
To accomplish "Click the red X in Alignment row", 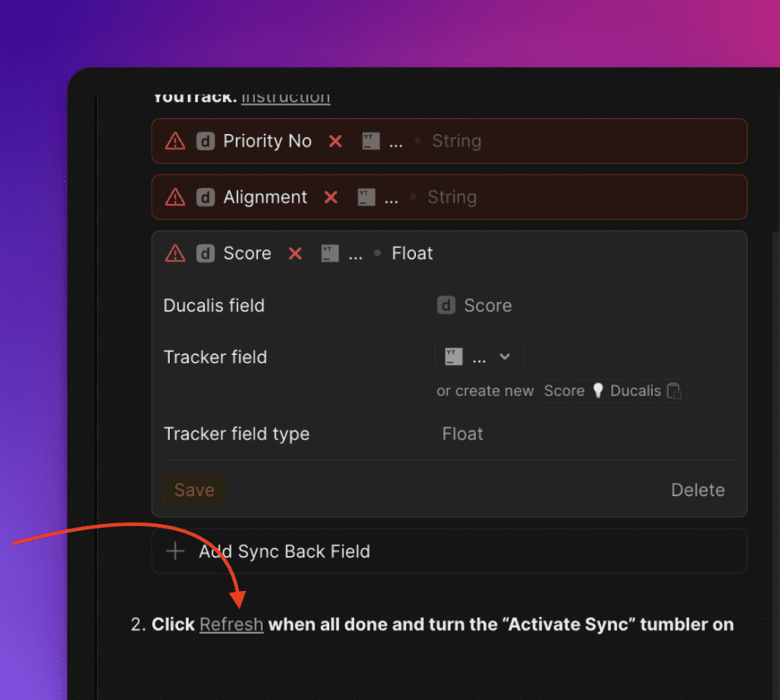I will [x=331, y=197].
